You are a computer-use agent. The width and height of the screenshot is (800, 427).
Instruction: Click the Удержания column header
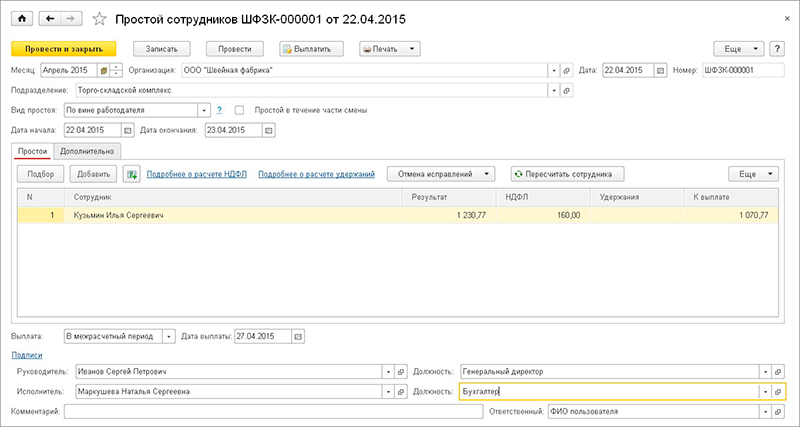(637, 197)
